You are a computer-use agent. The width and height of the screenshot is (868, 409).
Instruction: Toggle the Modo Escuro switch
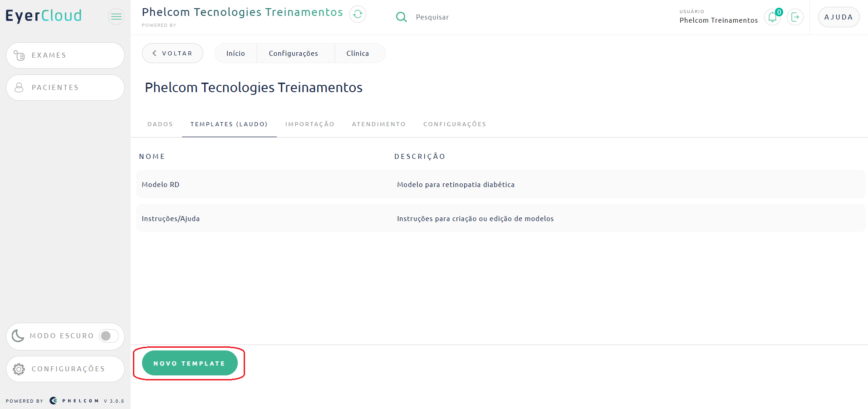pos(109,336)
